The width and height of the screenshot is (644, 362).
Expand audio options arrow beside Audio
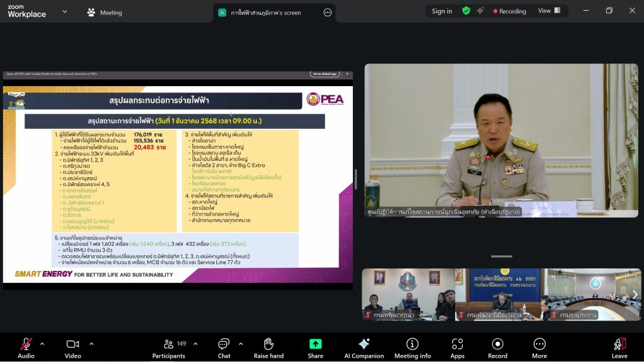pos(42,344)
